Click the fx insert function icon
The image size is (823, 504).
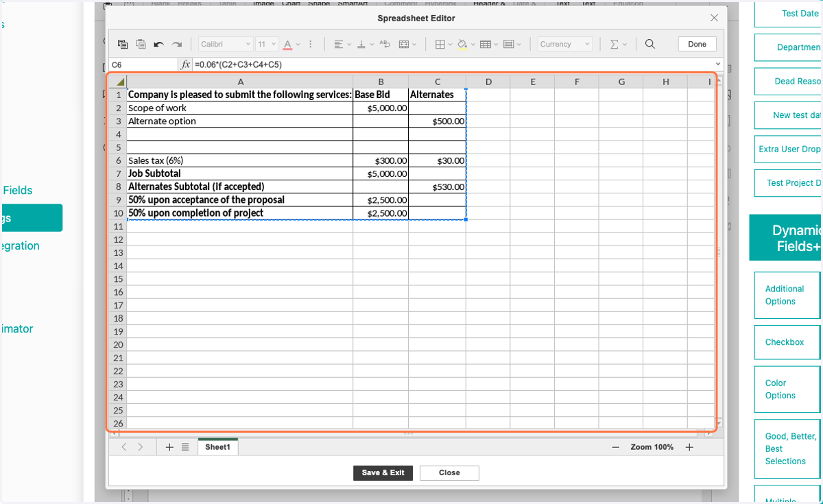(x=185, y=64)
